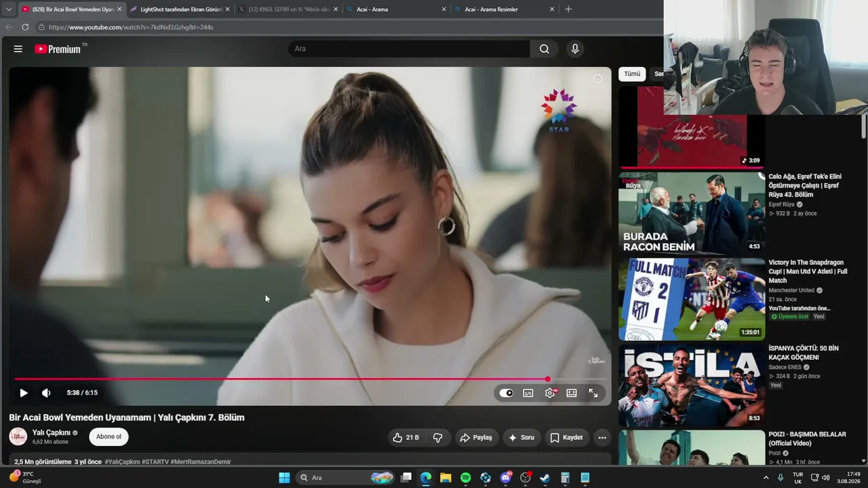868x488 pixels.
Task: Open the Paylaş share dialog
Action: coord(476,438)
